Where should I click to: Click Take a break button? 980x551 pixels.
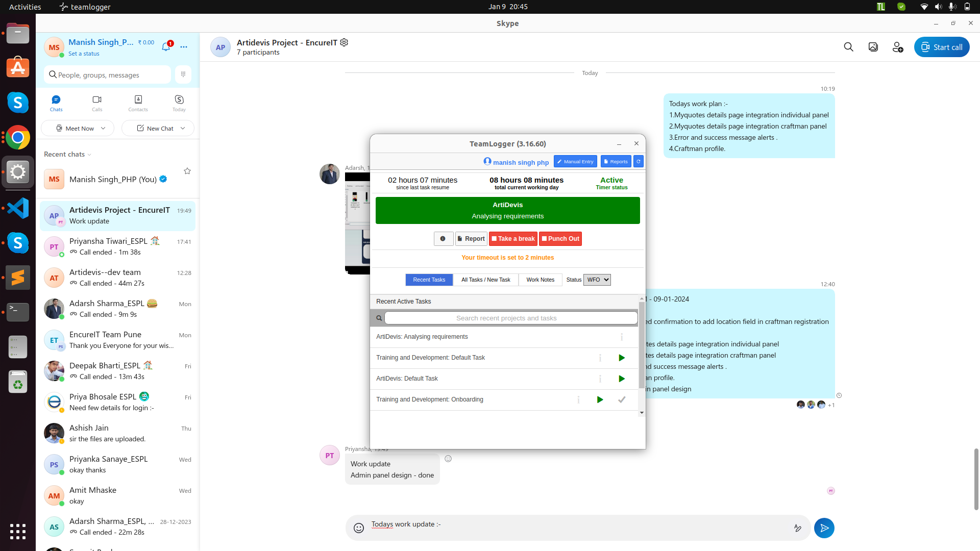(513, 239)
